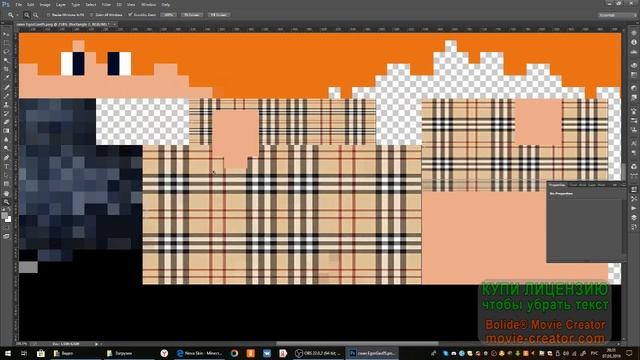Open the status bar info arrow menu
This screenshot has height=360, width=640.
(x=97, y=344)
